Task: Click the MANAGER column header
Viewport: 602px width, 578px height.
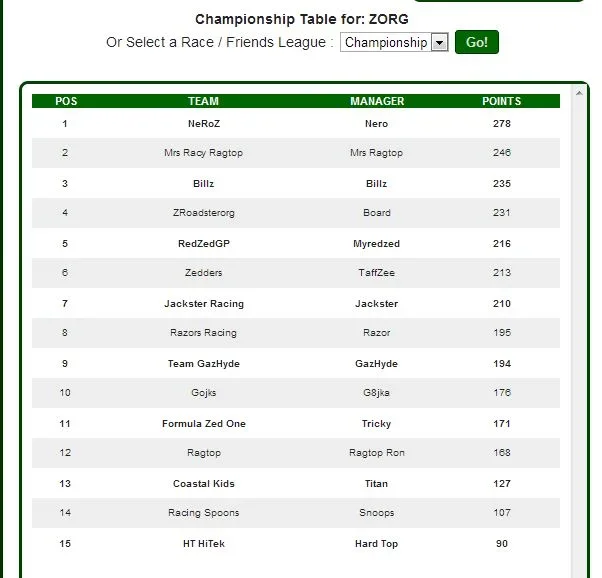Action: pyautogui.click(x=377, y=101)
